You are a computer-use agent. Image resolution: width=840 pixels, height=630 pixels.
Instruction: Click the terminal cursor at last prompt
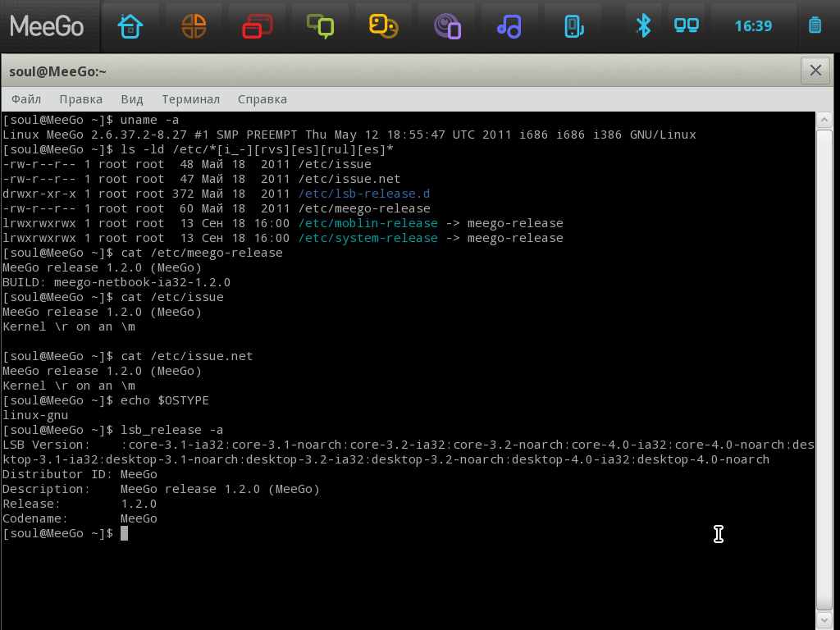125,533
